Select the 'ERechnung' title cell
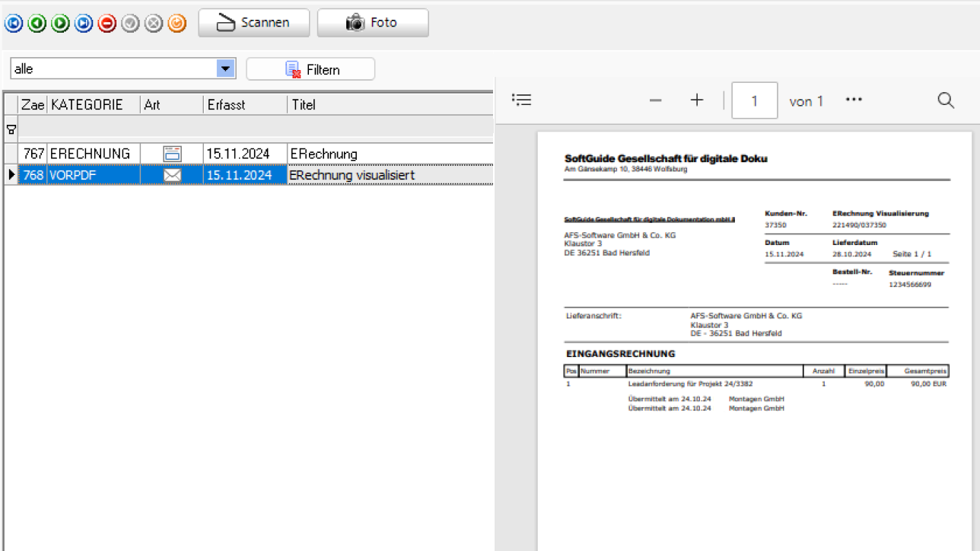 390,154
